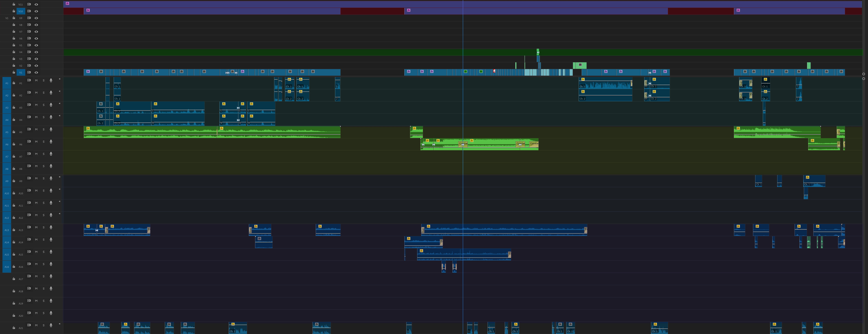The height and width of the screenshot is (334, 868).
Task: Click voice-over record mic on A1
Action: [51, 80]
